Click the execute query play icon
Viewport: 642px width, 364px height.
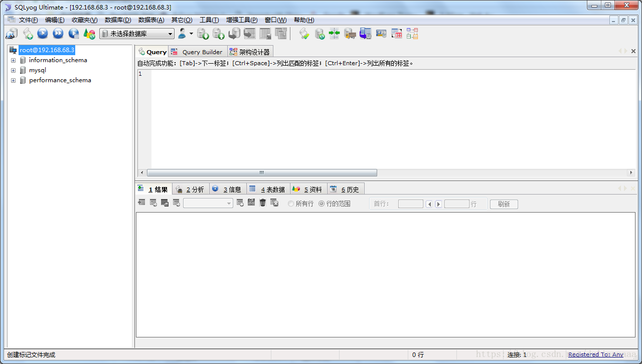point(43,34)
